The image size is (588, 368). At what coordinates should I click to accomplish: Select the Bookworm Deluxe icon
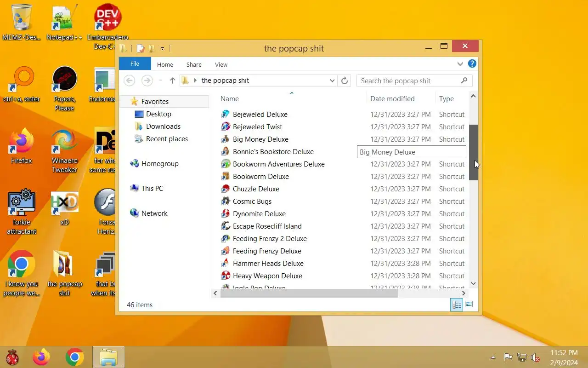click(x=226, y=176)
